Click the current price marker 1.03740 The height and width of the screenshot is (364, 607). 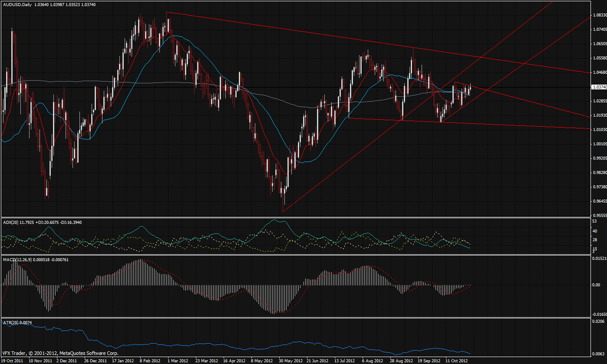tap(599, 87)
